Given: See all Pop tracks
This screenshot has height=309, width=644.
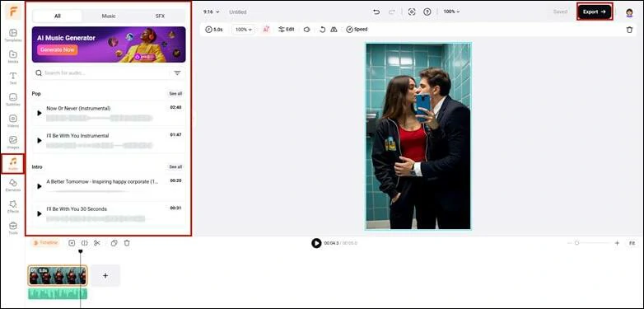Looking at the screenshot, I should click(x=175, y=94).
